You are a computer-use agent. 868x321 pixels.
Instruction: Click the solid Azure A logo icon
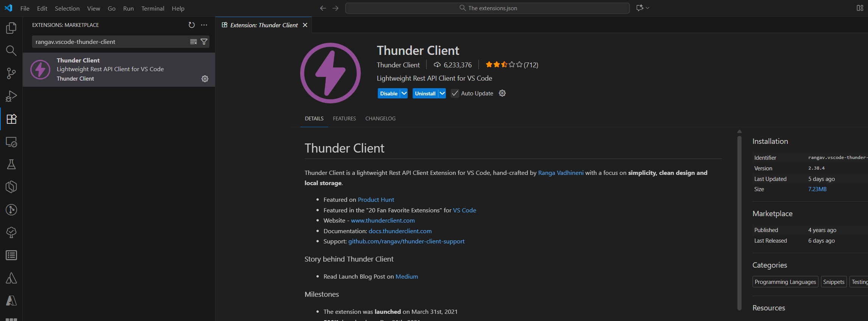[x=11, y=301]
